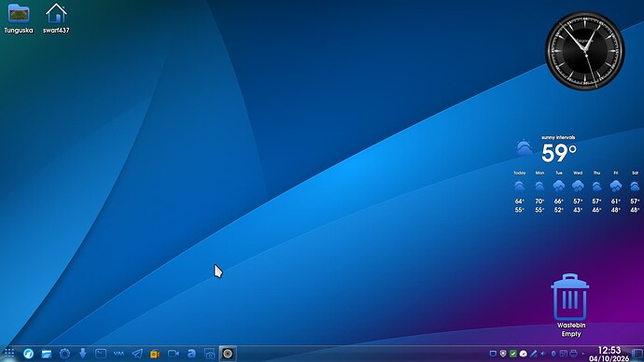Screen dimensions: 644x362
Task: Click the analog clock widget
Action: [x=585, y=50]
